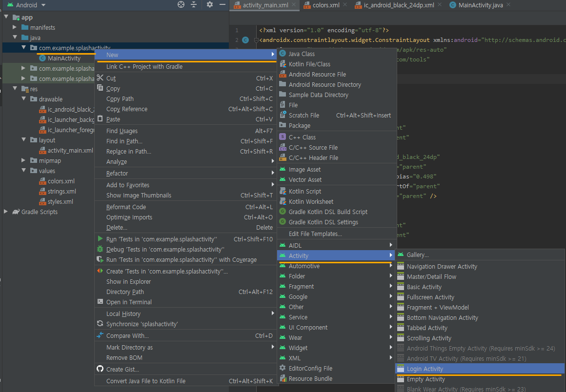Screen dimensions: 566x392
Task: Click the Synchronize refresh icon
Action: point(100,323)
